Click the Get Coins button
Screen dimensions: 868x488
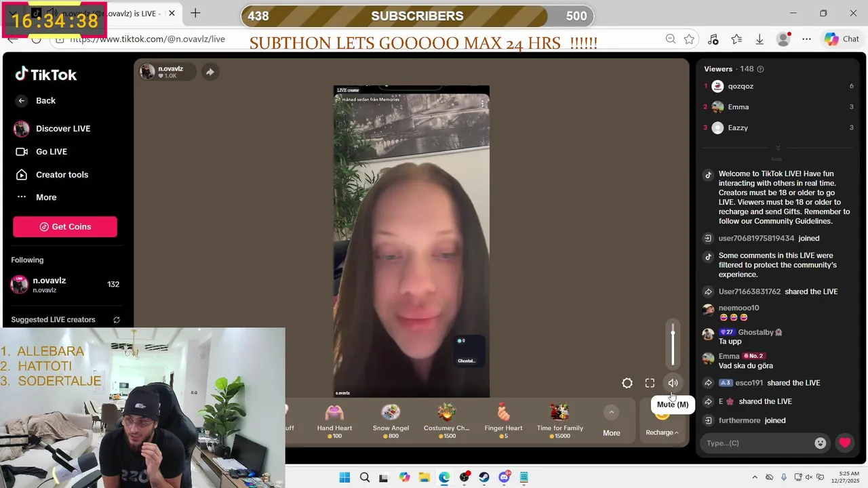click(65, 226)
